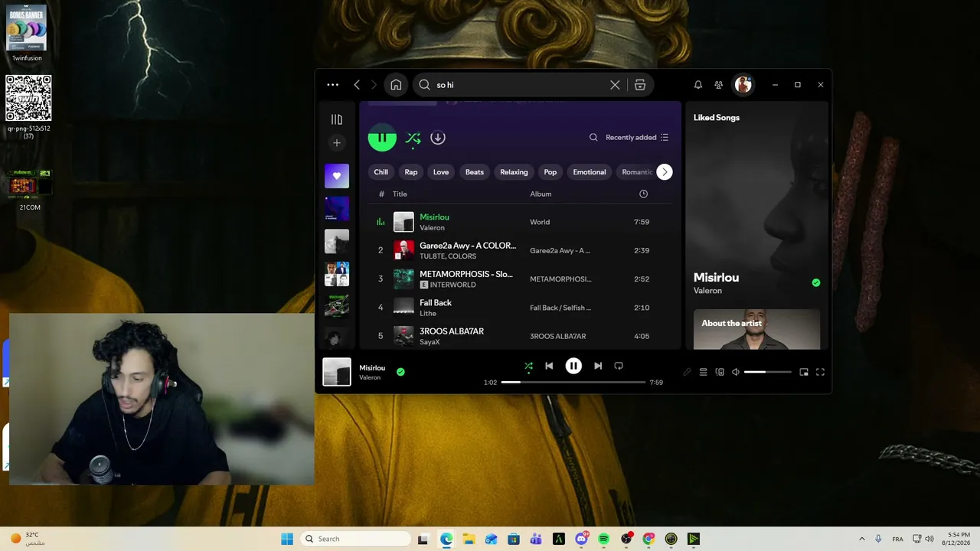
Task: Filter songs by Relaxing
Action: click(514, 172)
